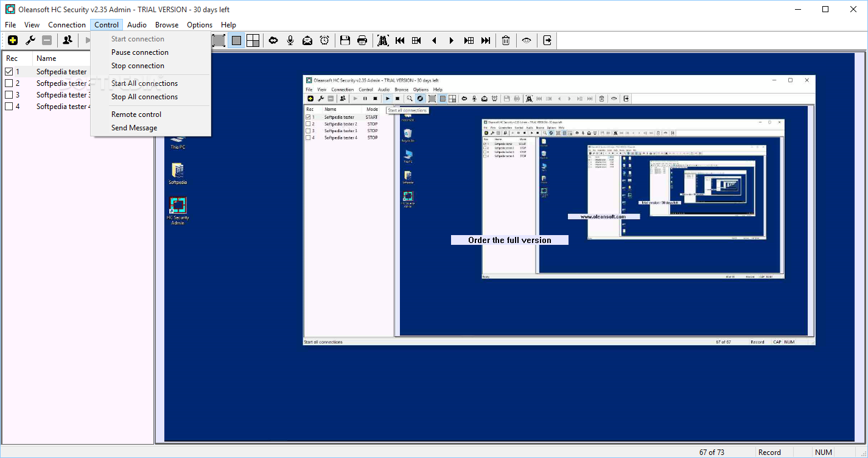This screenshot has width=868, height=458.
Task: Click the microphone audio icon
Action: tap(290, 41)
